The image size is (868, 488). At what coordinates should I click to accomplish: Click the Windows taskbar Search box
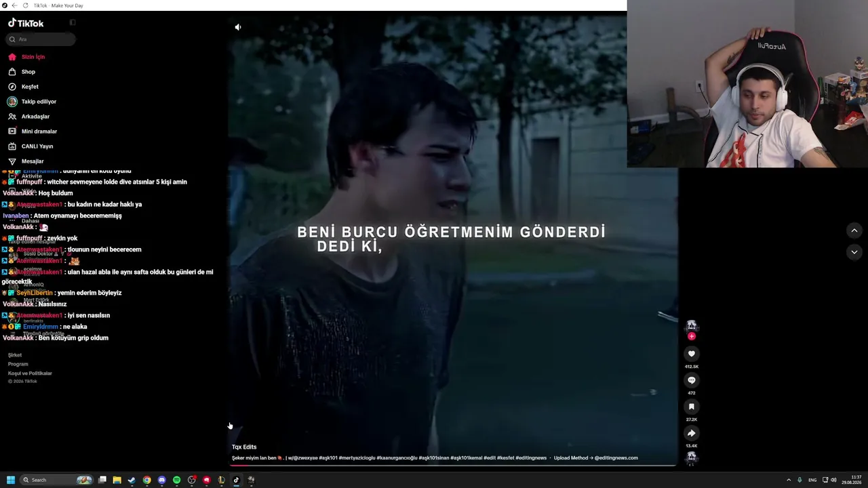coord(56,480)
